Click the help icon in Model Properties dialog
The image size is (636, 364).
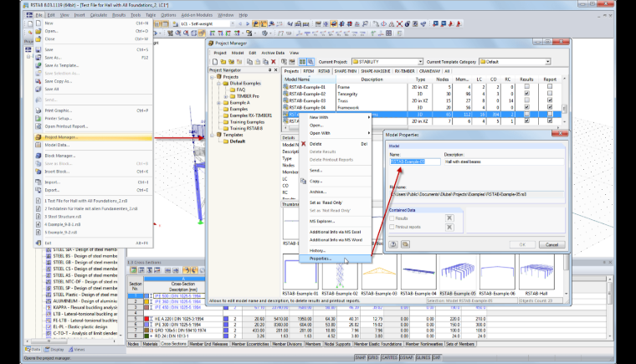(x=393, y=244)
